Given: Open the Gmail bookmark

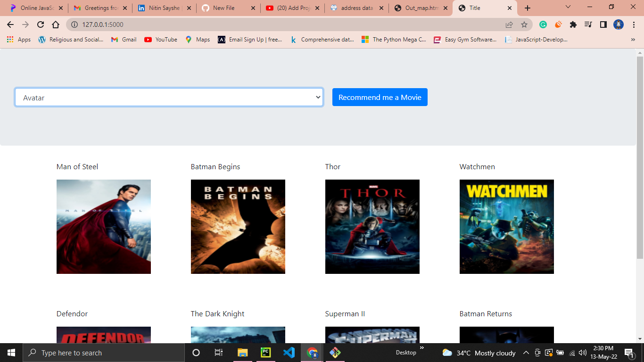Looking at the screenshot, I should click(124, 40).
